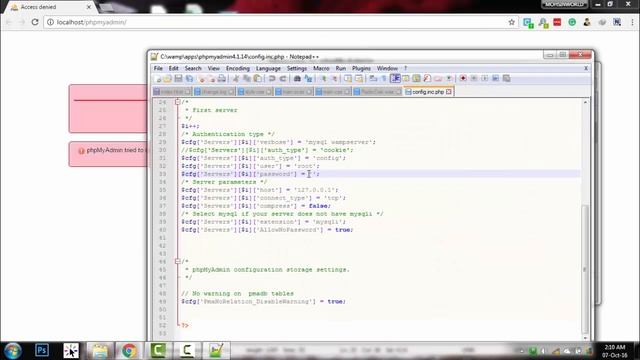The height and width of the screenshot is (360, 640).
Task: Open Chrome's three-dot menu
Action: point(632,22)
